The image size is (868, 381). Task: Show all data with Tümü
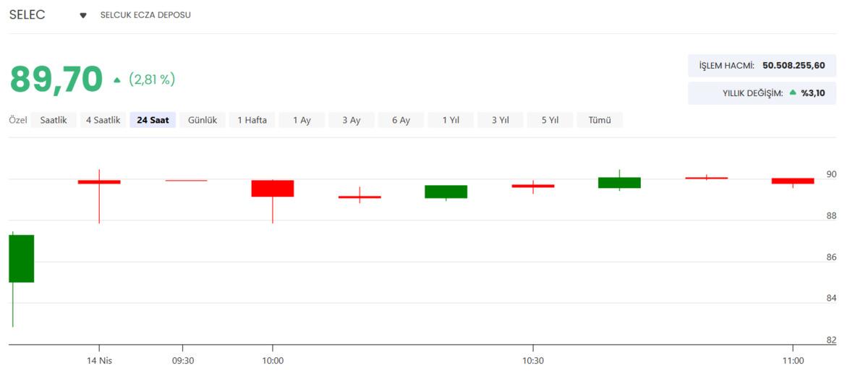click(600, 120)
